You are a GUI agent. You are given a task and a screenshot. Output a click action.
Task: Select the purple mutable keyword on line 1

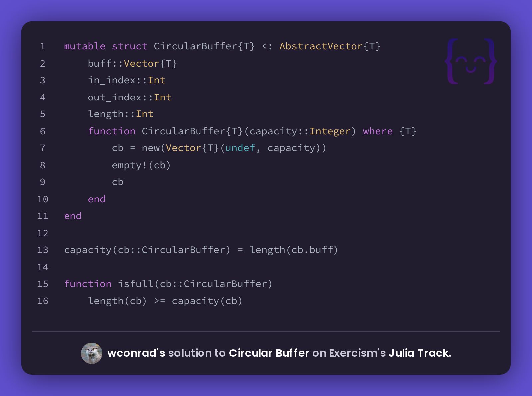[x=84, y=46]
